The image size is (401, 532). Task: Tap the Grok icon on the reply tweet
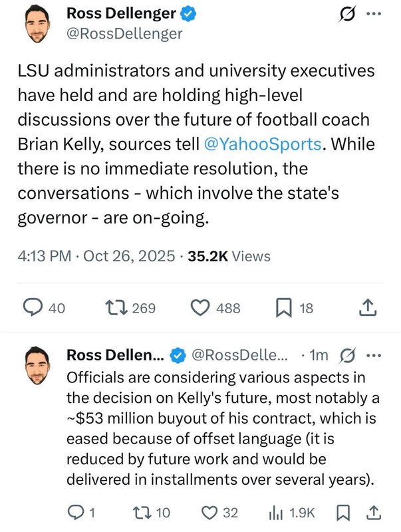(x=346, y=356)
